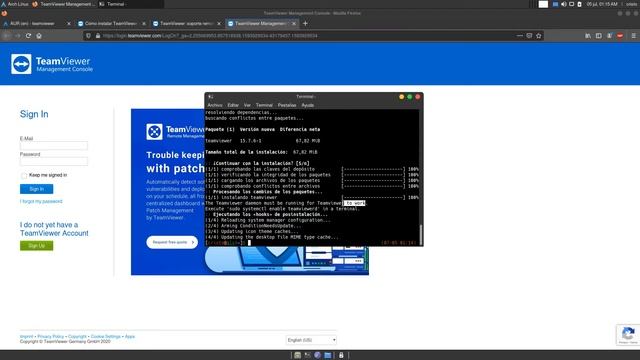Open the Ayuda menu in Terminal
The image size is (640, 360).
(x=308, y=105)
